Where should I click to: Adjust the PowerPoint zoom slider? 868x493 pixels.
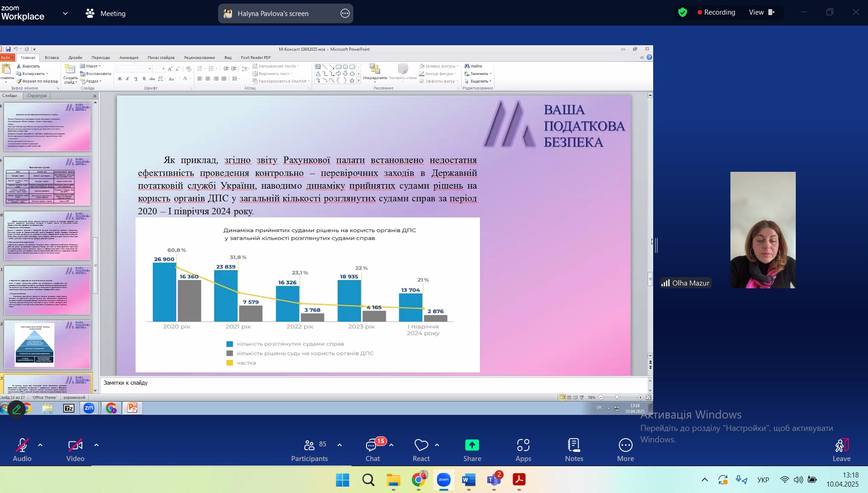point(617,398)
